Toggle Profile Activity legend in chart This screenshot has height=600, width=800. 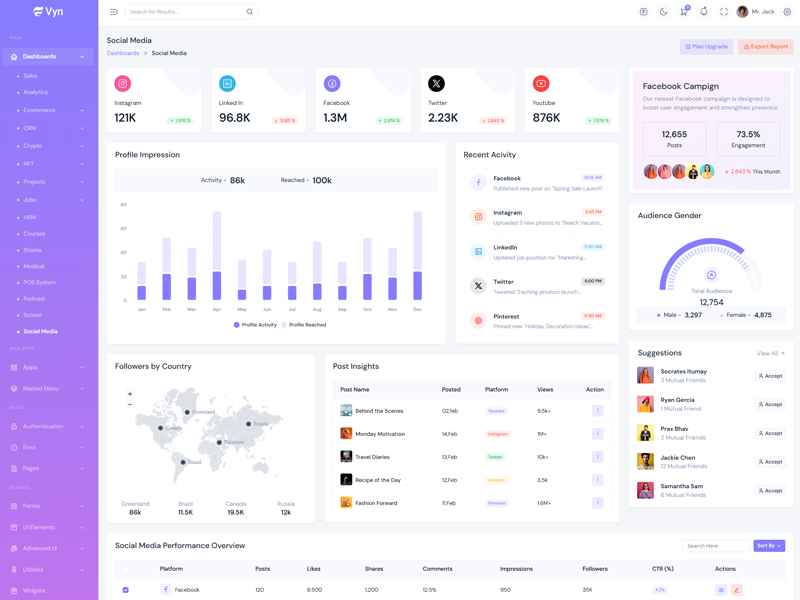click(255, 325)
